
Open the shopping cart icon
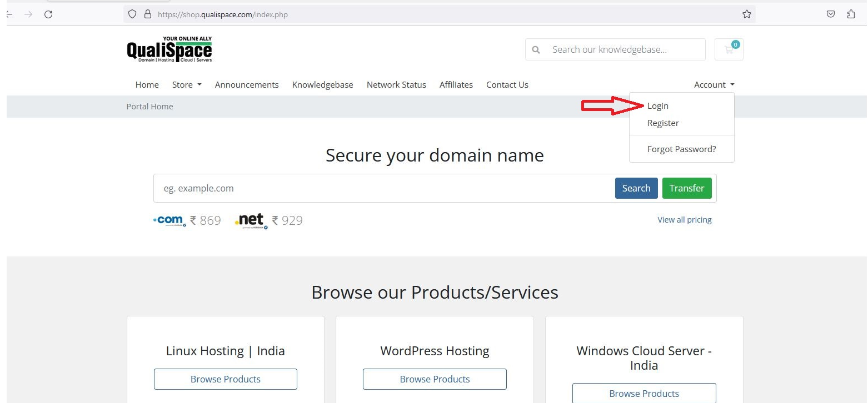[729, 49]
